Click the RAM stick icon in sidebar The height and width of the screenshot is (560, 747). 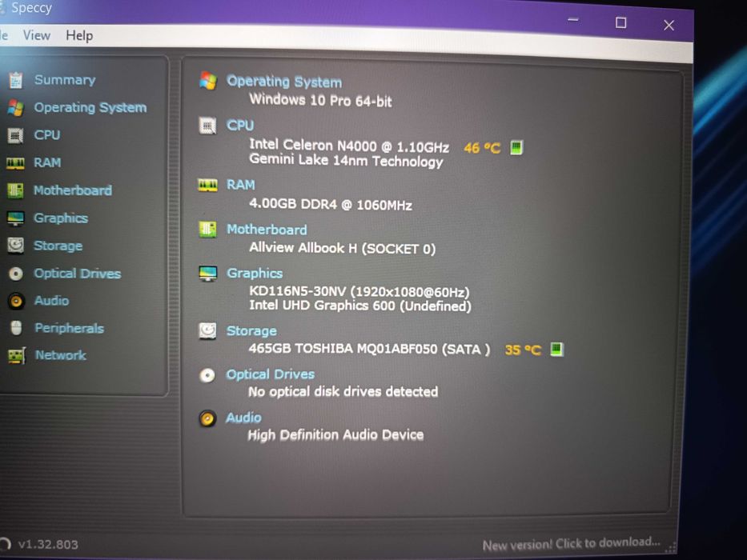pyautogui.click(x=15, y=164)
